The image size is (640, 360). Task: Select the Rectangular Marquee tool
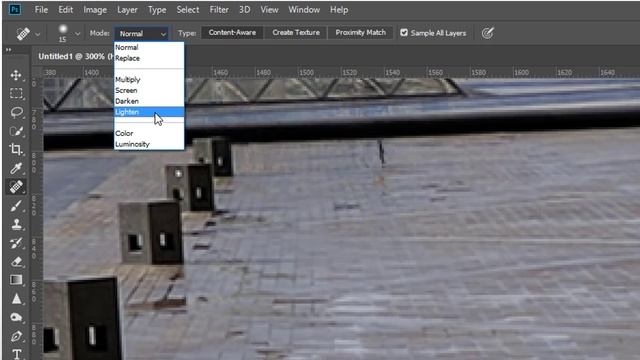[16, 93]
